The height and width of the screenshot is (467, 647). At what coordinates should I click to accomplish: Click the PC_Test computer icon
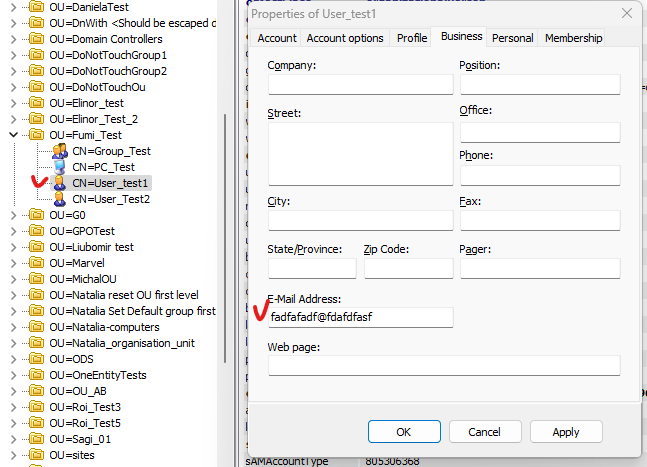click(59, 167)
